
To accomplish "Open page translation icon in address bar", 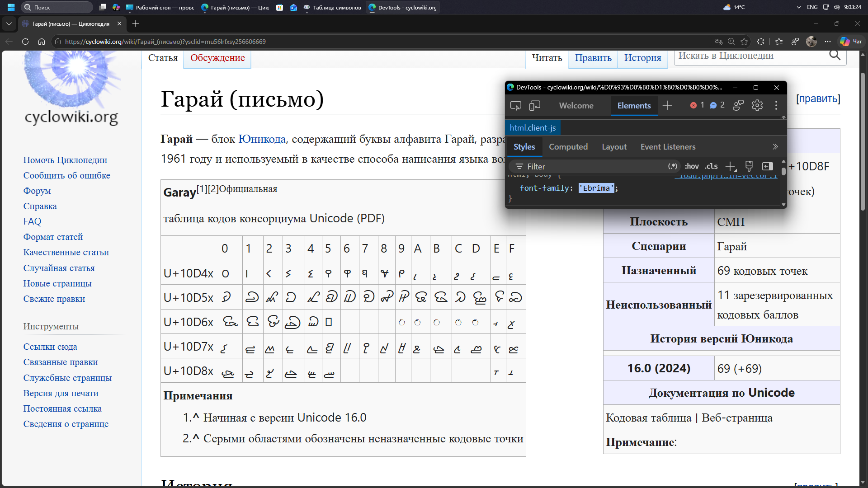I will coord(718,42).
